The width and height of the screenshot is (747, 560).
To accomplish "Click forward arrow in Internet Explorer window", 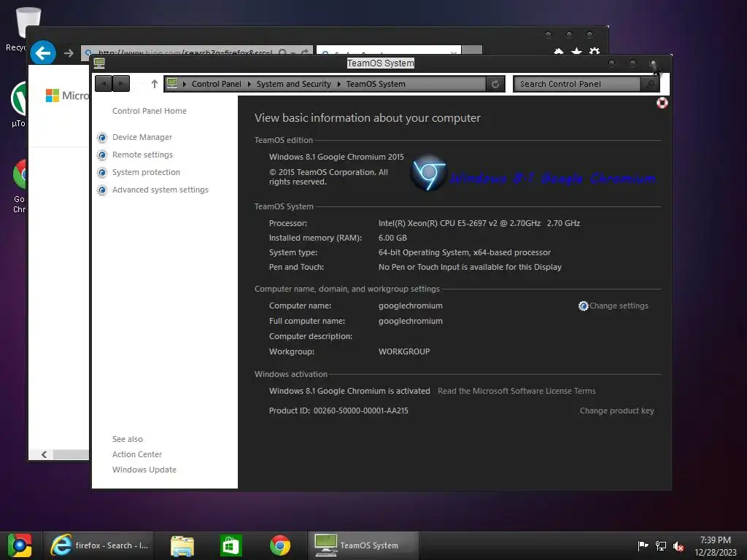I will [x=69, y=52].
